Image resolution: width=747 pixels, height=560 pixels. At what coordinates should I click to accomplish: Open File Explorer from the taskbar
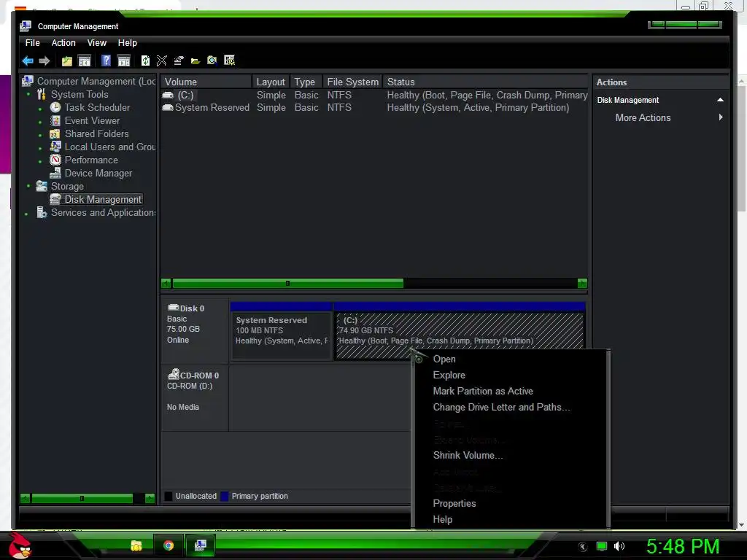point(136,545)
